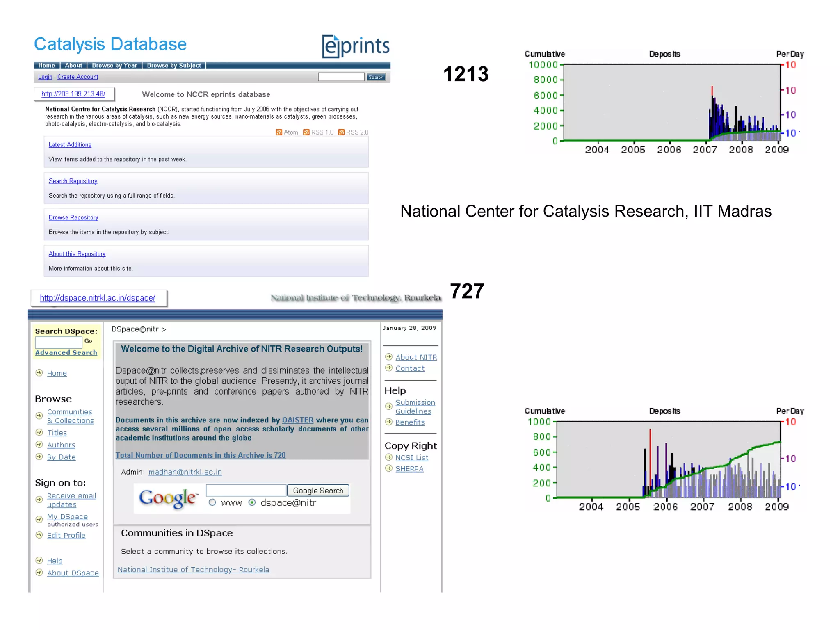
Task: Open the Latest Additions link
Action: [70, 144]
